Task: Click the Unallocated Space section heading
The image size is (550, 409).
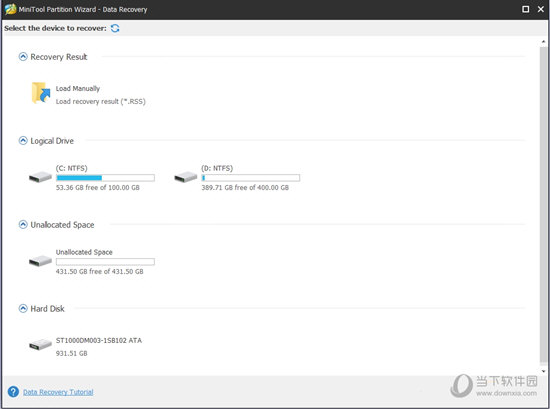Action: pyautogui.click(x=62, y=225)
